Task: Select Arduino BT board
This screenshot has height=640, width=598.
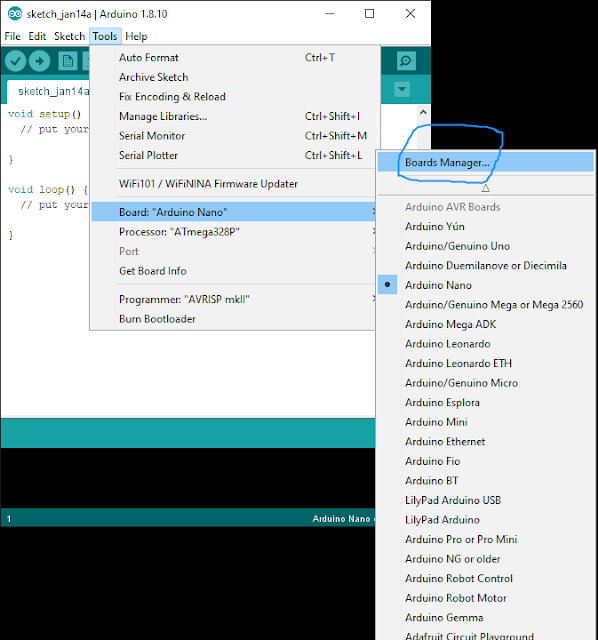Action: pos(486,481)
